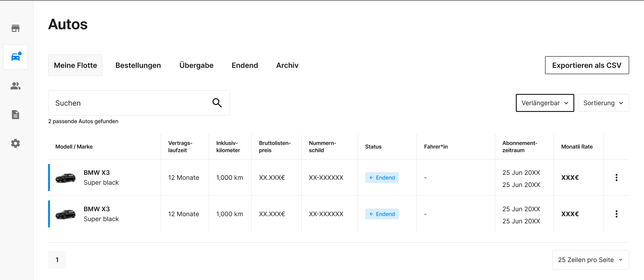The image size is (644, 280).
Task: Switch to the Bestellungen tab
Action: point(138,65)
